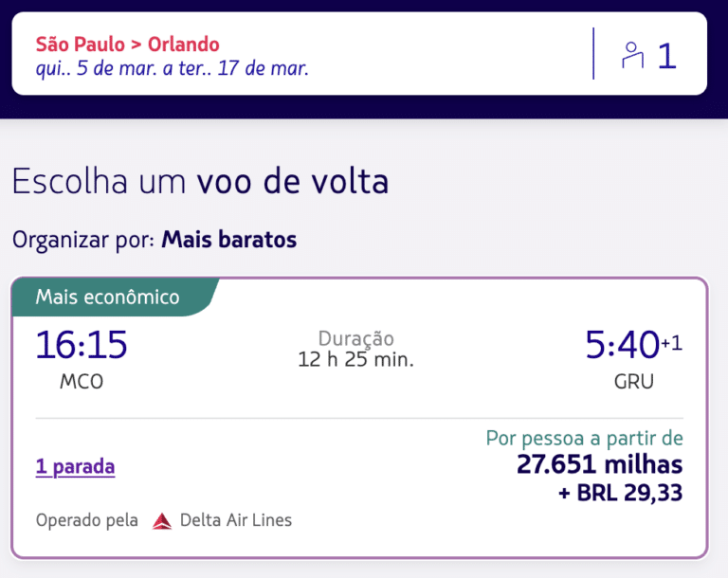The width and height of the screenshot is (728, 578).
Task: Click the Por pessoa a partir de label
Action: pyautogui.click(x=585, y=439)
